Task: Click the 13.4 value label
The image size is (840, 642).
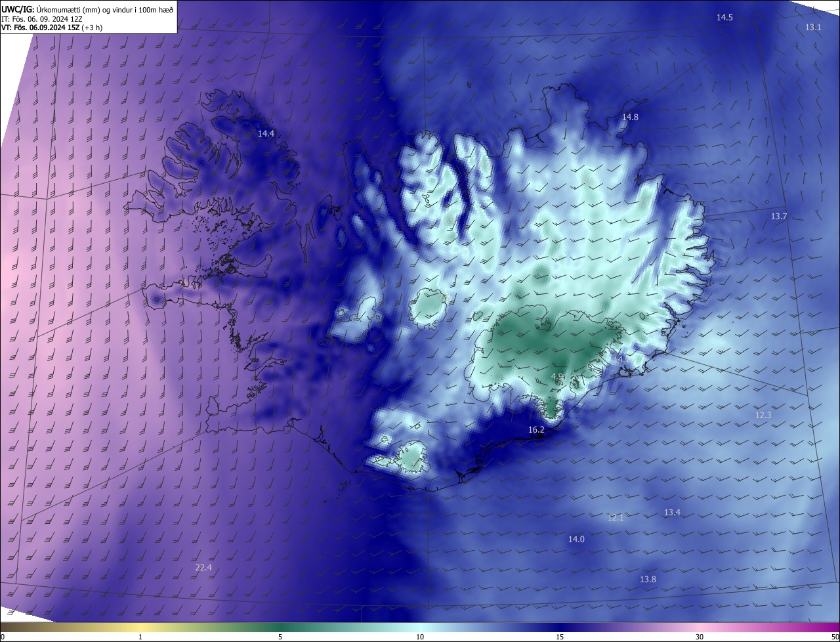Action: coord(672,513)
